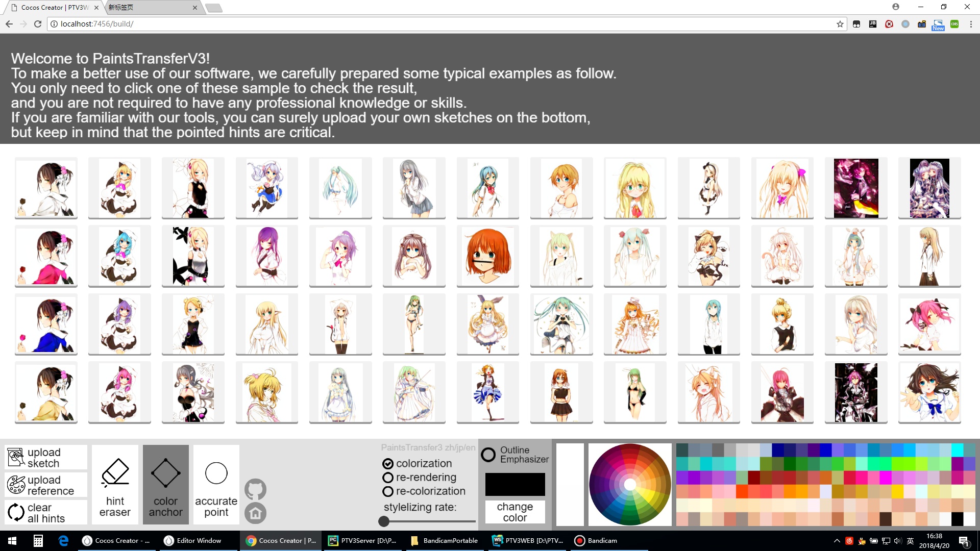Click the clear all hints icon
980x551 pixels.
[x=16, y=513]
